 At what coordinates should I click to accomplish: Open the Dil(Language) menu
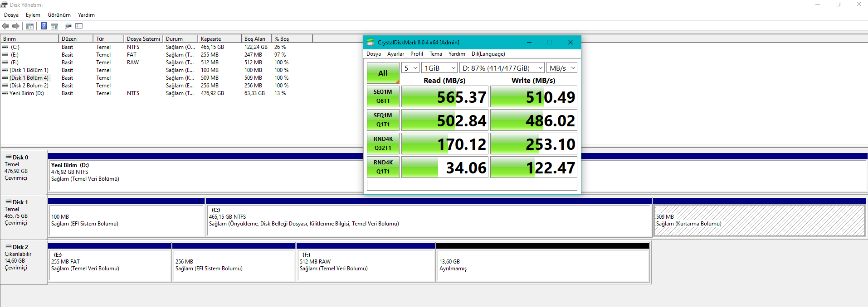488,54
